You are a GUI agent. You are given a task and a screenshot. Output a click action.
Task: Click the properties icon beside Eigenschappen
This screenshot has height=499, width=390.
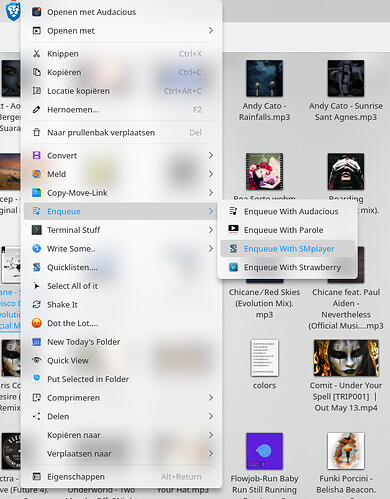37,477
